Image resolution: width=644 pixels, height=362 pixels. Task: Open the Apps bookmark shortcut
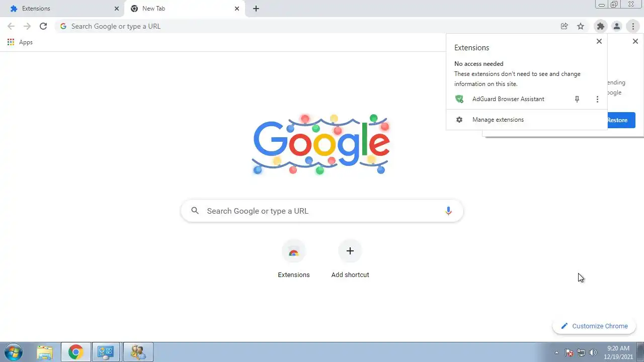pos(20,42)
